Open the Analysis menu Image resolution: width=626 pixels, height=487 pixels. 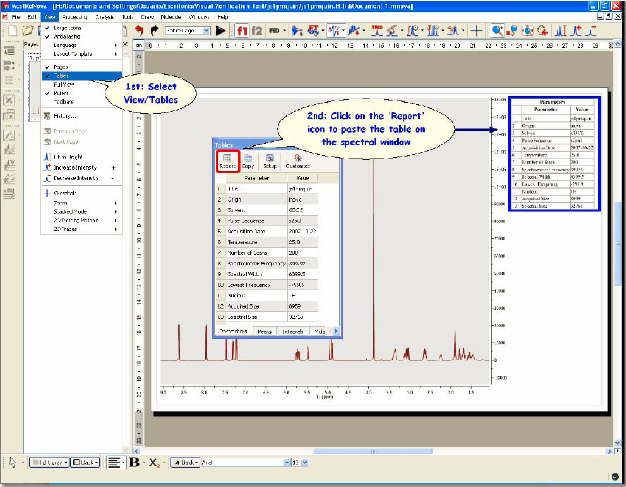point(105,17)
